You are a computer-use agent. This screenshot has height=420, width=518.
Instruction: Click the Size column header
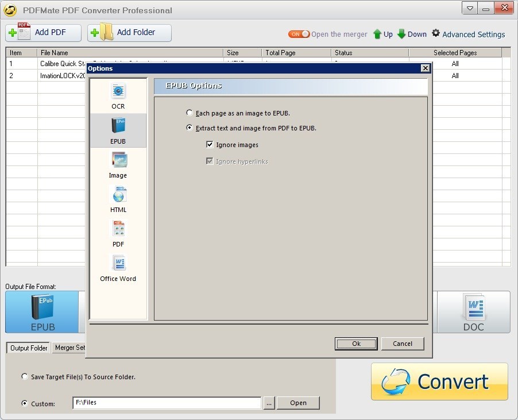click(x=242, y=52)
